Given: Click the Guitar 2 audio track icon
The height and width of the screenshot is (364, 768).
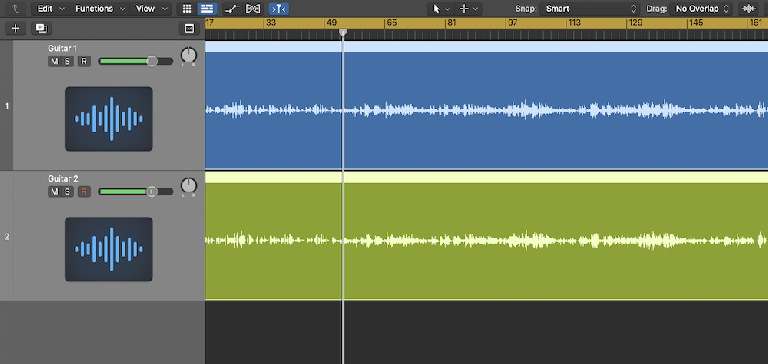Looking at the screenshot, I should (x=109, y=249).
